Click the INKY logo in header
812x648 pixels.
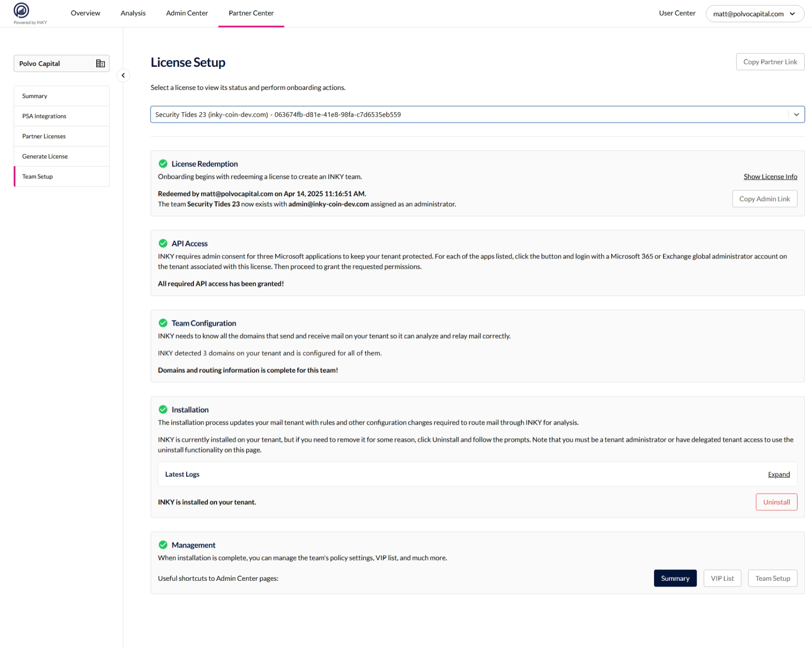coord(21,10)
